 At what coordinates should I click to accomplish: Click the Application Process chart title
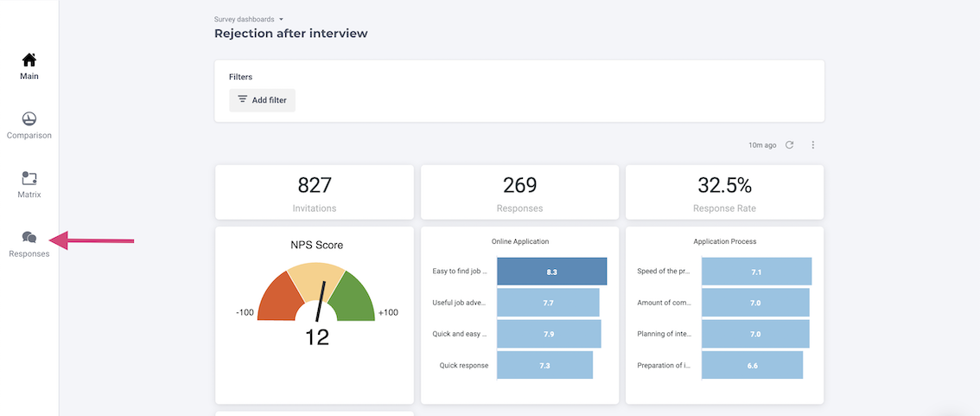725,240
